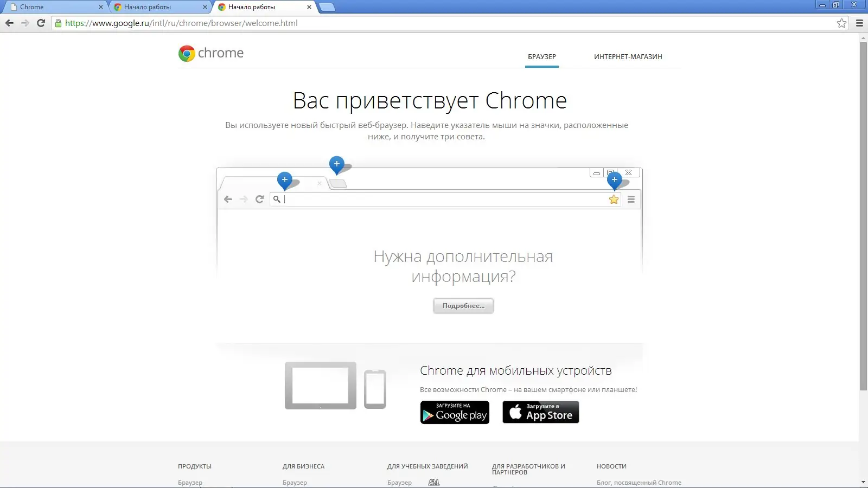This screenshot has height=488, width=868.
Task: Click the address bar URL field
Action: coord(449,23)
